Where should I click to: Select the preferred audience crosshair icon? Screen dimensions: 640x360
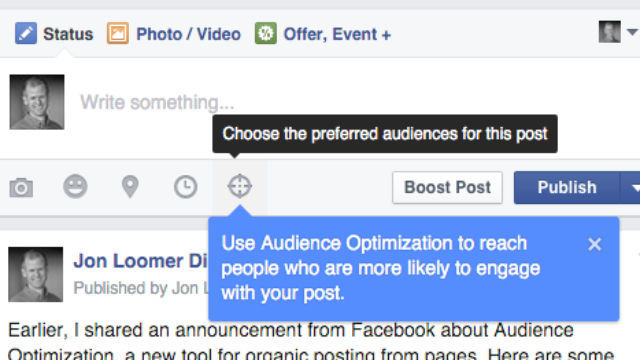pos(240,186)
